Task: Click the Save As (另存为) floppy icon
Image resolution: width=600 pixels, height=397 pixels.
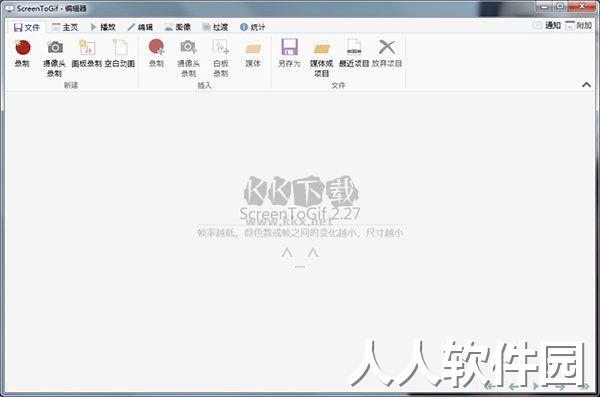Action: [289, 47]
